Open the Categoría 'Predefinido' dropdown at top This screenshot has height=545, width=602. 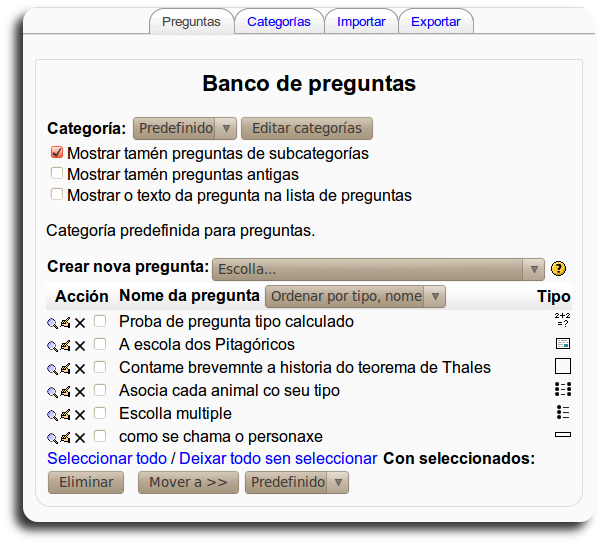coord(184,128)
